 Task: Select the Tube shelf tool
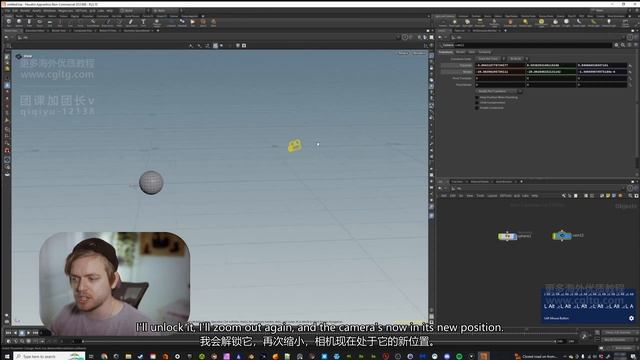click(x=29, y=22)
